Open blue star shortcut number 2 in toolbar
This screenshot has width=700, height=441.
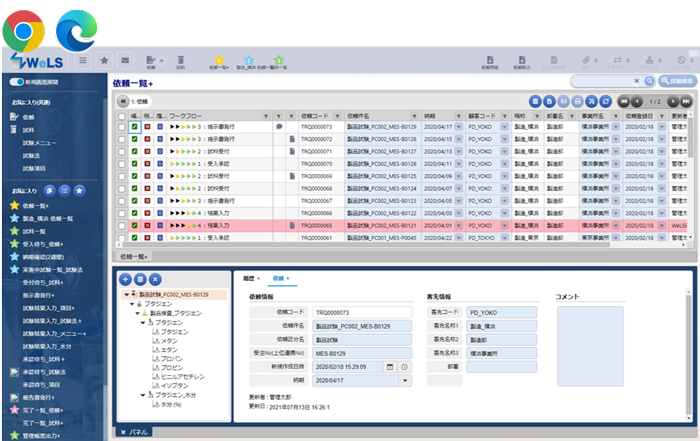click(249, 60)
